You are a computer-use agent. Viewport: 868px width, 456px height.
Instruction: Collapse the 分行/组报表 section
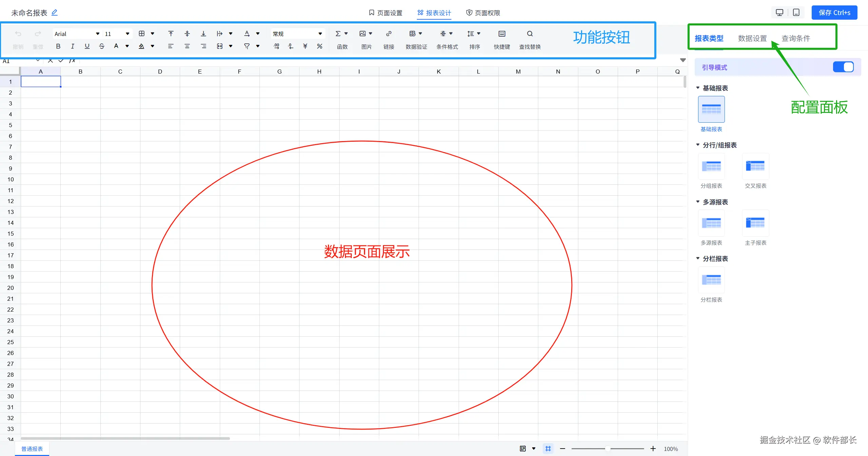(x=698, y=145)
